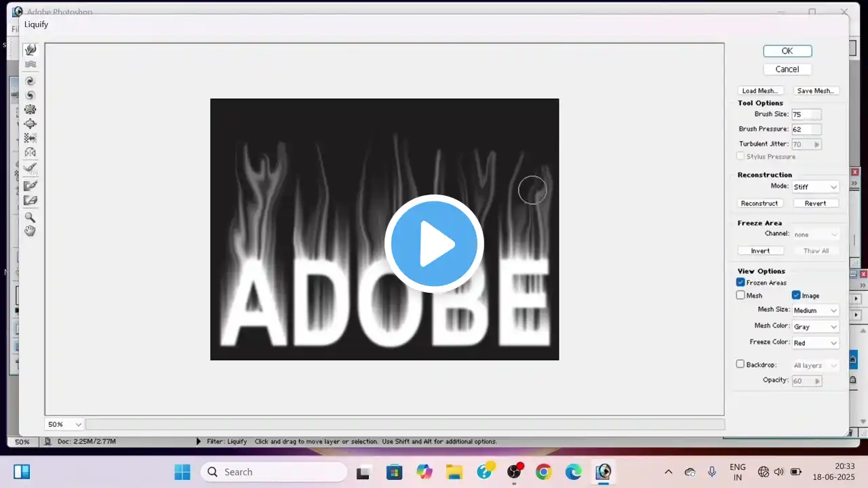Open the Mesh Size dropdown

pyautogui.click(x=815, y=310)
